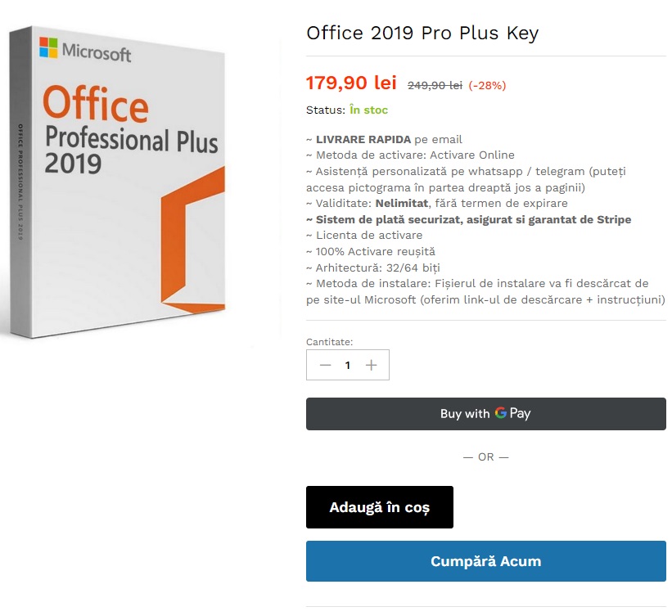
Task: Click Cumpără Acum to buy now
Action: tap(485, 561)
